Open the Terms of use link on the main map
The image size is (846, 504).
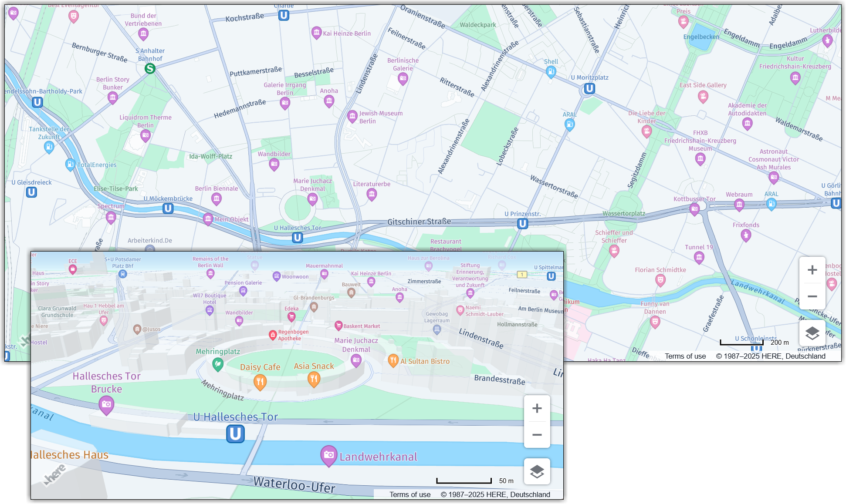click(x=685, y=356)
